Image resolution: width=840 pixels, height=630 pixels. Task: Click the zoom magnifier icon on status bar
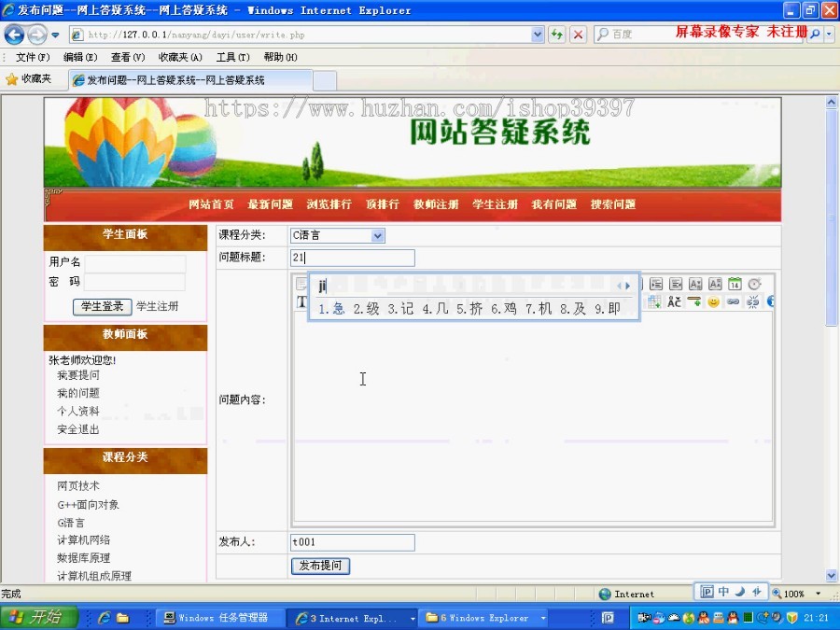tap(777, 594)
